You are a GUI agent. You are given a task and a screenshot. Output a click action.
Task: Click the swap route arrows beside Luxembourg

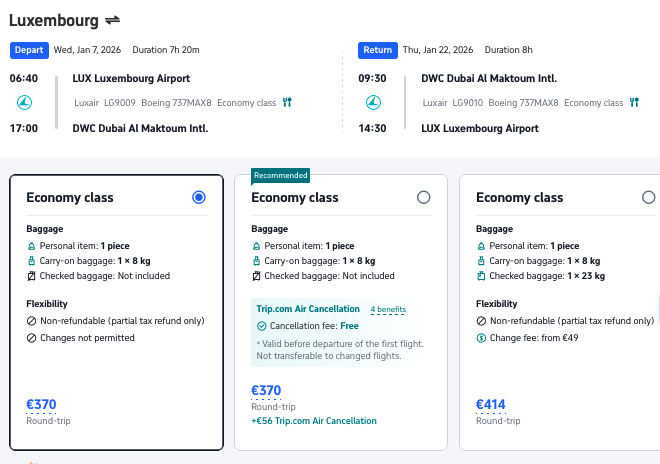112,20
